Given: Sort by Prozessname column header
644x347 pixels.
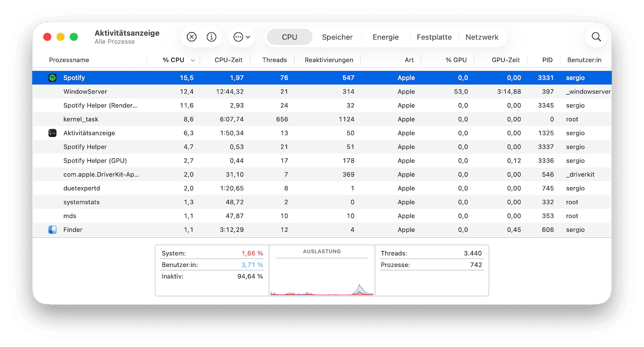Looking at the screenshot, I should pos(69,60).
